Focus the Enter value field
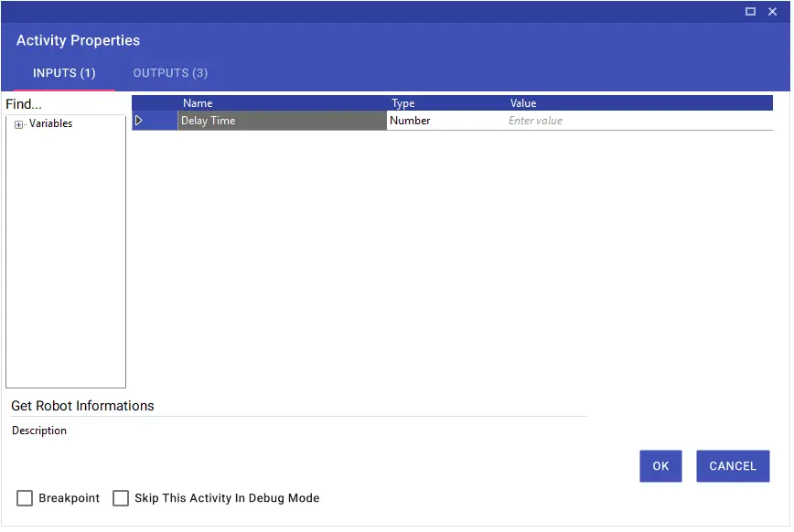This screenshot has height=532, width=794. (639, 121)
